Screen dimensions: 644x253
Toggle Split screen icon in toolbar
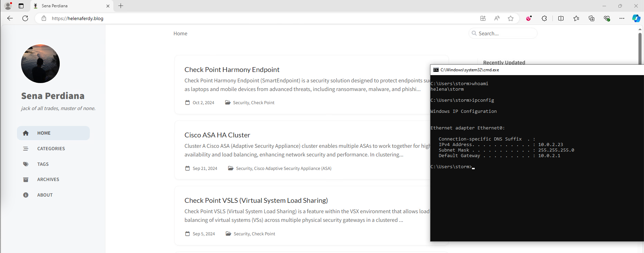(x=561, y=18)
